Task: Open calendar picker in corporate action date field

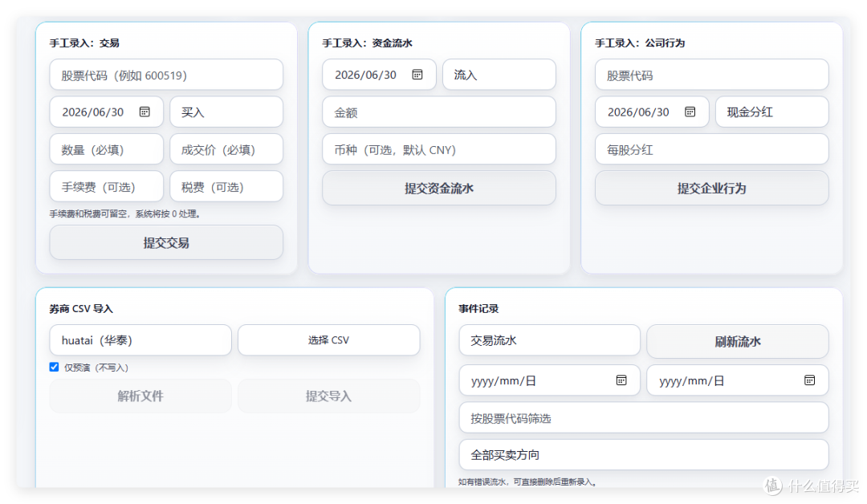Action: click(690, 112)
